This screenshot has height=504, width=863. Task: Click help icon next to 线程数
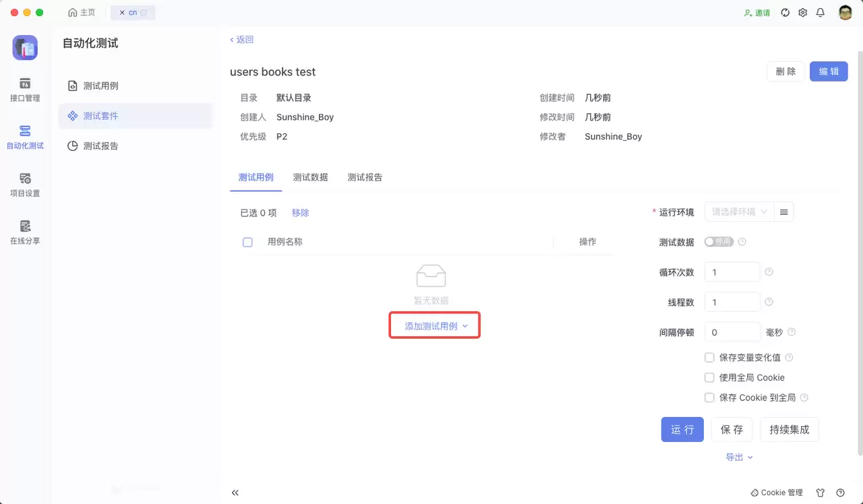(x=769, y=302)
